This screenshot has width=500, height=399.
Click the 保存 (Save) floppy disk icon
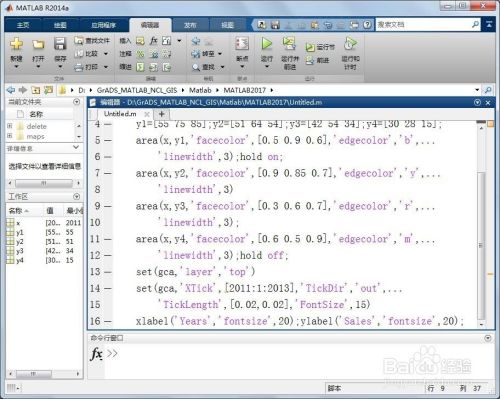tap(60, 44)
